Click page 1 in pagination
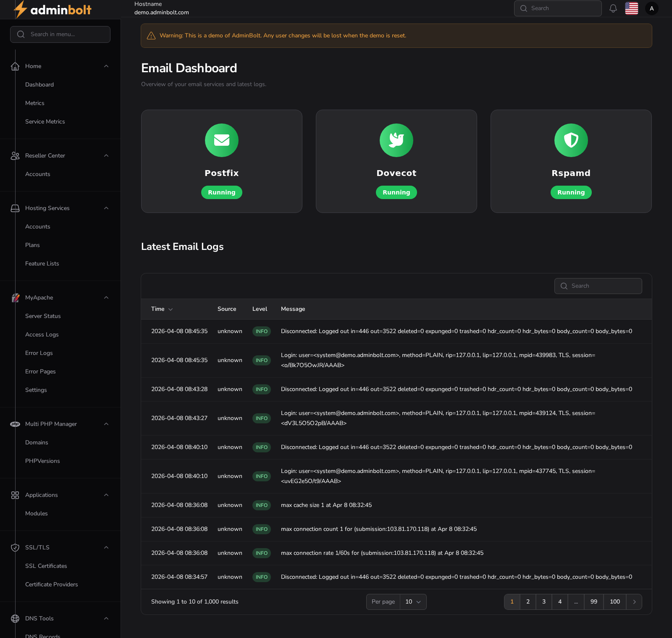The image size is (672, 638). 512,602
